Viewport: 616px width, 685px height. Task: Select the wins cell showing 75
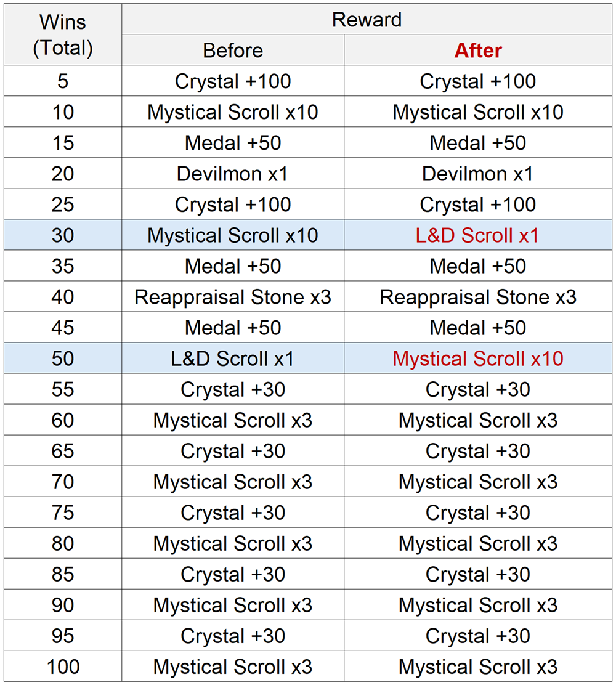click(63, 513)
